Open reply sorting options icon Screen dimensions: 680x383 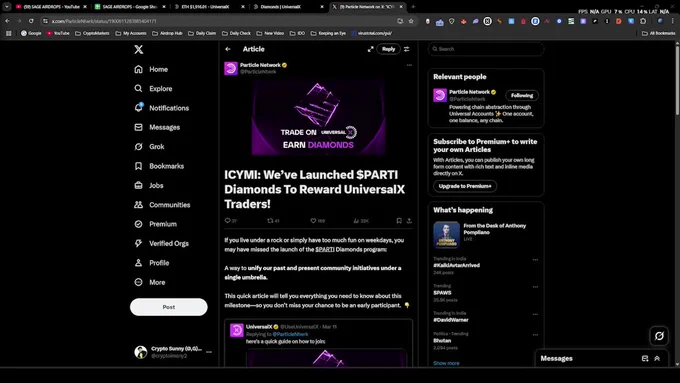(x=407, y=49)
